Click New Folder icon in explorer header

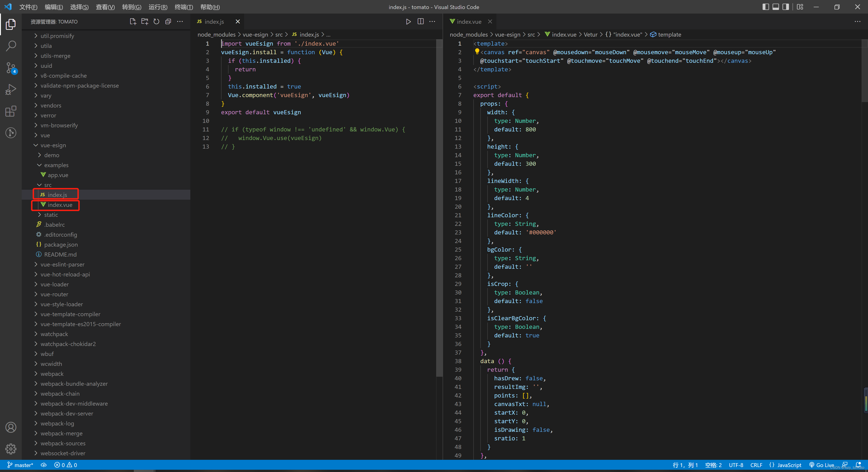pos(145,21)
